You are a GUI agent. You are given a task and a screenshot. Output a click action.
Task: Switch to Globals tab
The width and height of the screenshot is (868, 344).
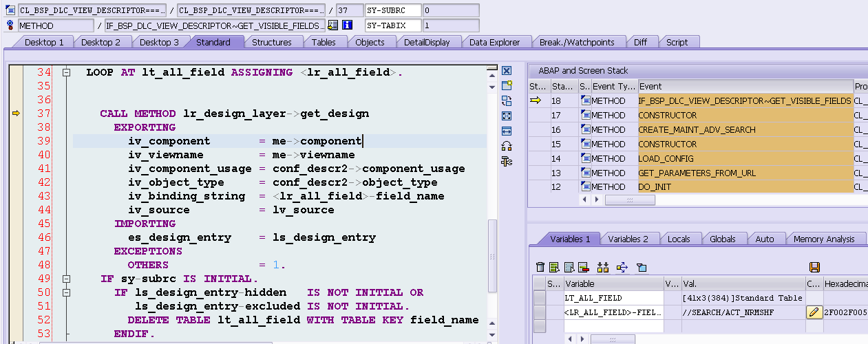[x=723, y=239]
